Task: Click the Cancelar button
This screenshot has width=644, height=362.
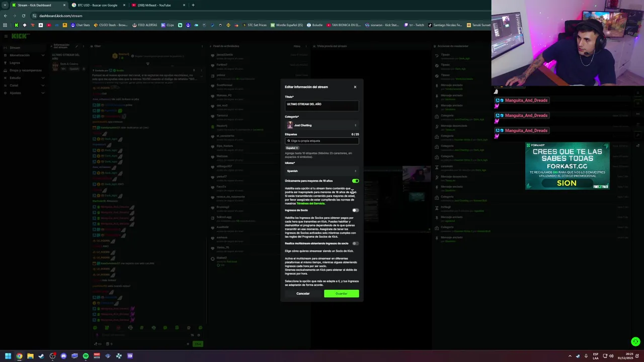Action: [303, 294]
